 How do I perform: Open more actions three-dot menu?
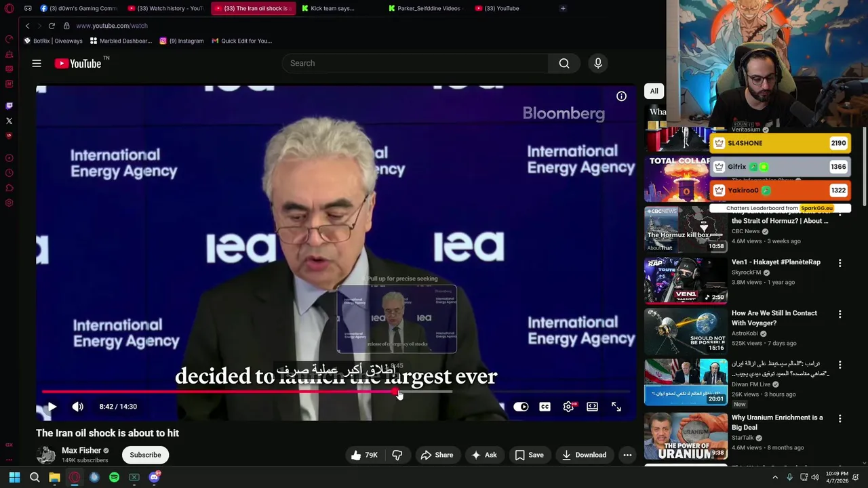627,455
